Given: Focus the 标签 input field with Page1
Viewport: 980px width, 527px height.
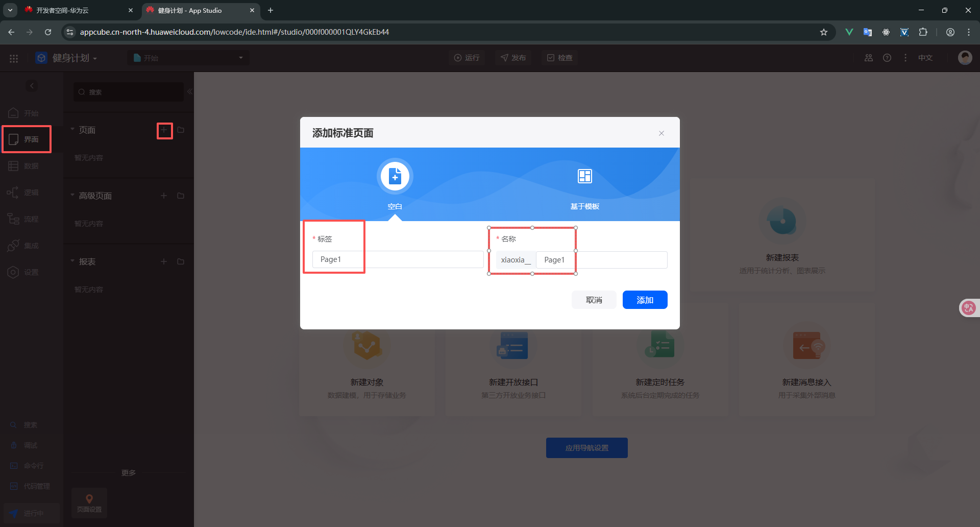Looking at the screenshot, I should 397,259.
